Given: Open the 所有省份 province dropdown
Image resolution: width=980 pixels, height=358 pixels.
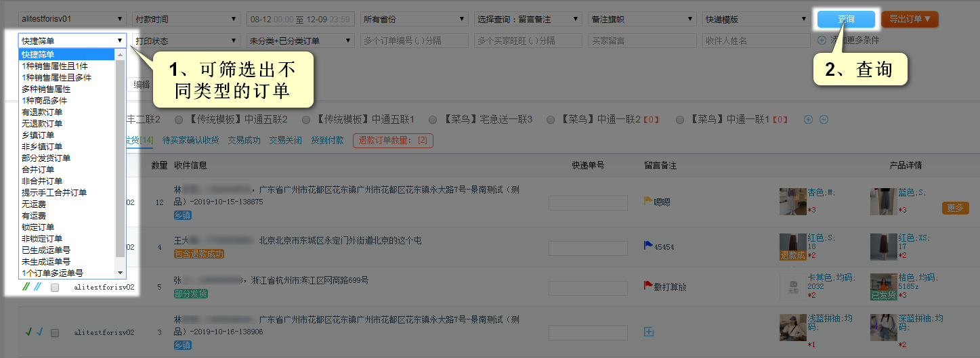Looking at the screenshot, I should pos(414,20).
